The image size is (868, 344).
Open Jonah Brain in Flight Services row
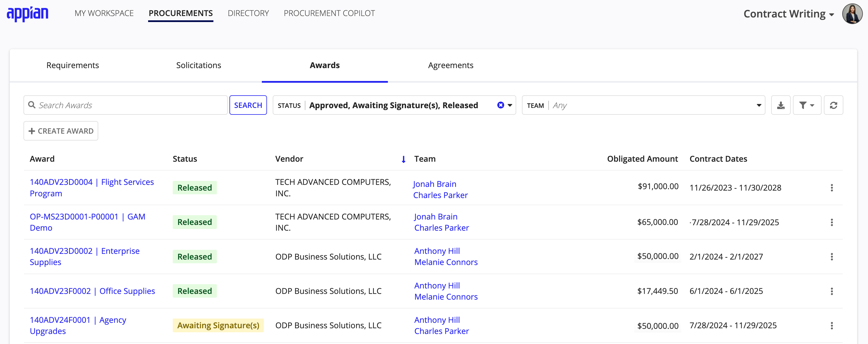(x=434, y=184)
